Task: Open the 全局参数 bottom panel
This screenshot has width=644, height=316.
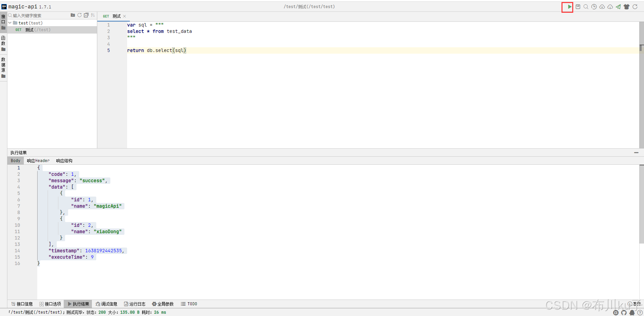Action: [x=163, y=304]
